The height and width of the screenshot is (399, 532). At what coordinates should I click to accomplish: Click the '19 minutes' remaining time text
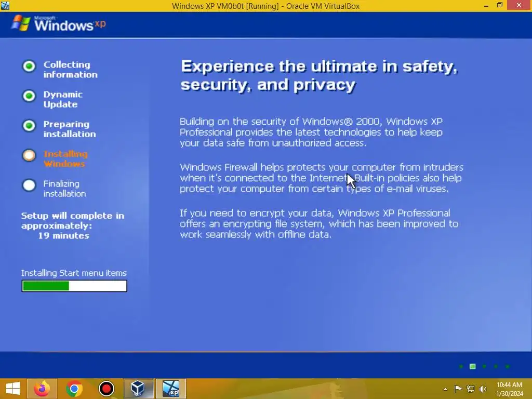click(x=63, y=235)
